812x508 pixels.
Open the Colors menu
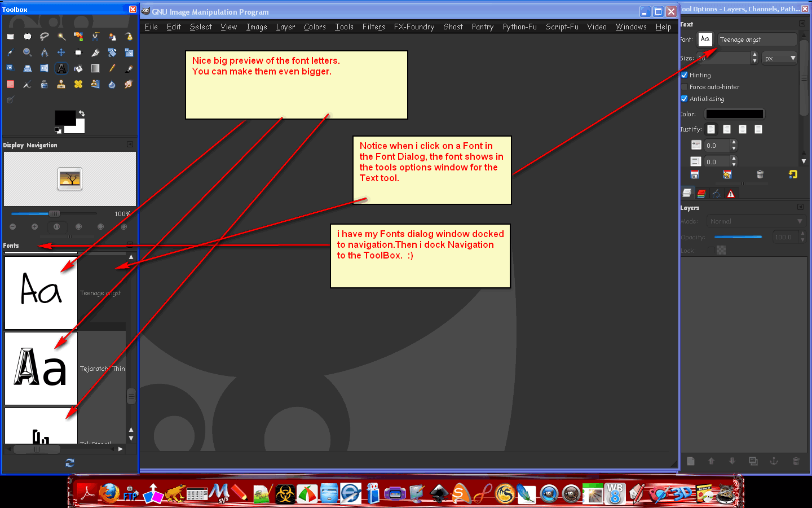coord(315,27)
